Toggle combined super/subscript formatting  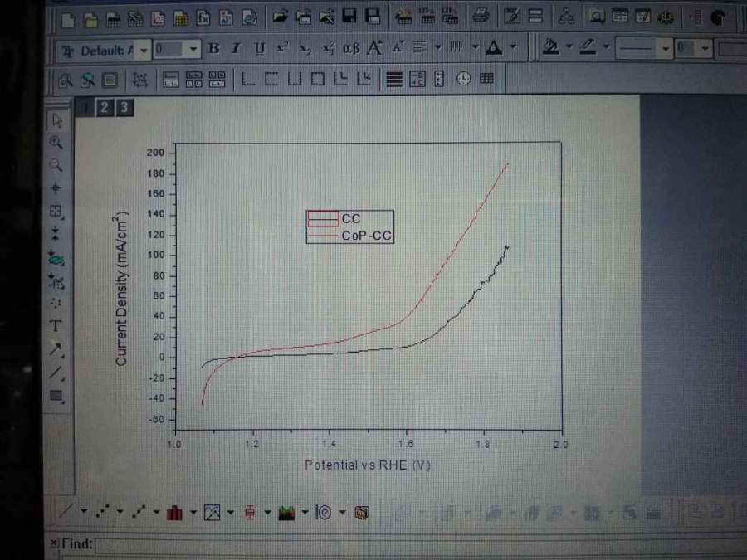[328, 48]
